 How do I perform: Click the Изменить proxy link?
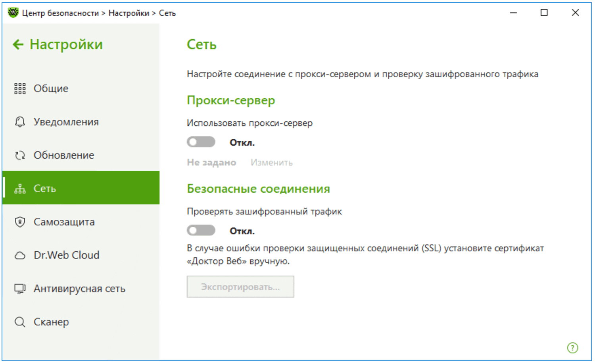click(272, 163)
